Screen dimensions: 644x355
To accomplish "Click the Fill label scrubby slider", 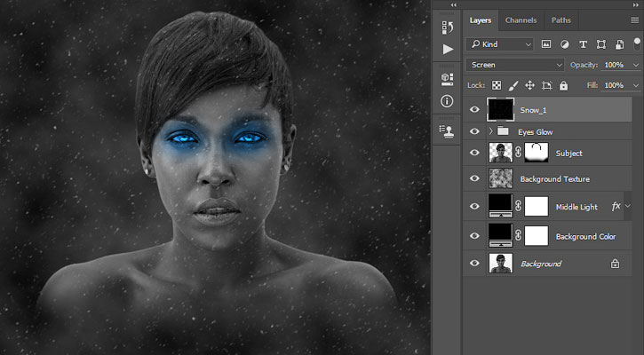I will coord(592,85).
